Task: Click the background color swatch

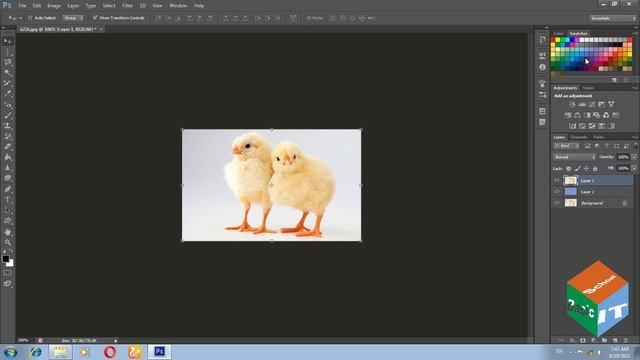Action: coord(11,264)
